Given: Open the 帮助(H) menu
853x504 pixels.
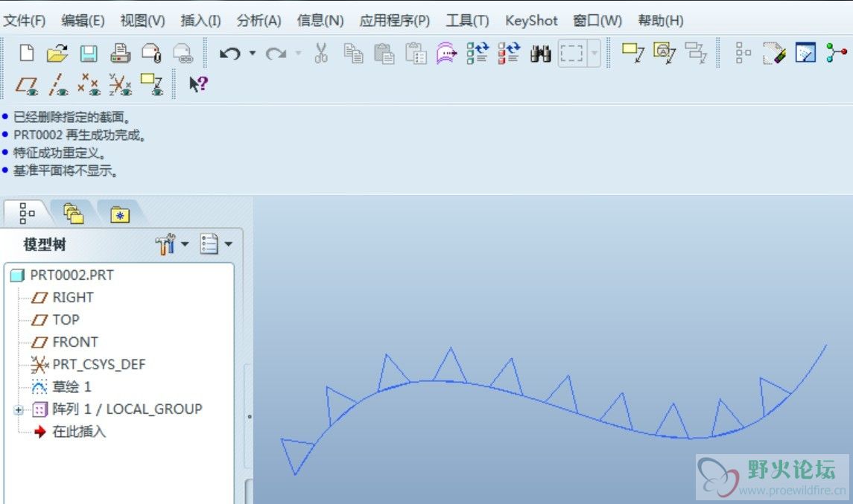Looking at the screenshot, I should click(x=660, y=21).
